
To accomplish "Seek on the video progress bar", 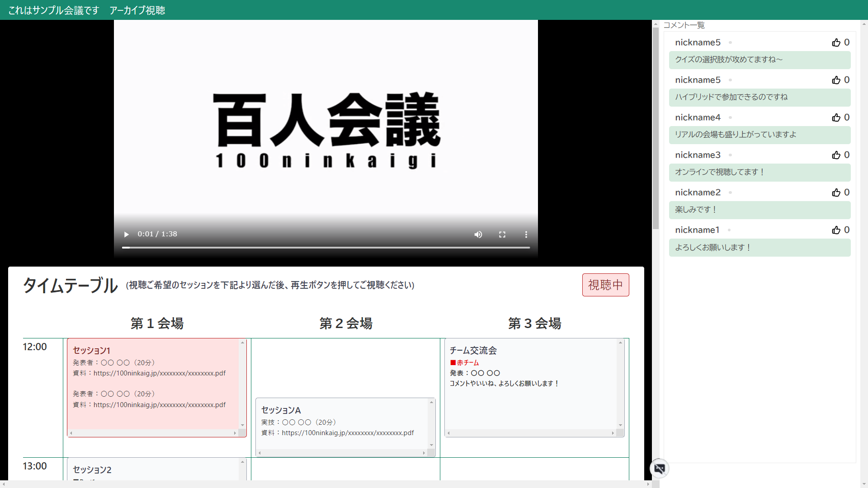I will [x=325, y=248].
